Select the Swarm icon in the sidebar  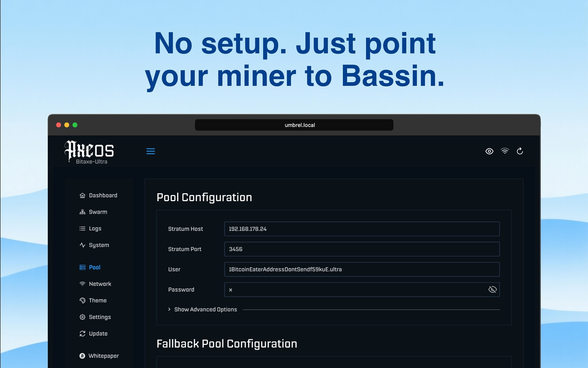(82, 212)
